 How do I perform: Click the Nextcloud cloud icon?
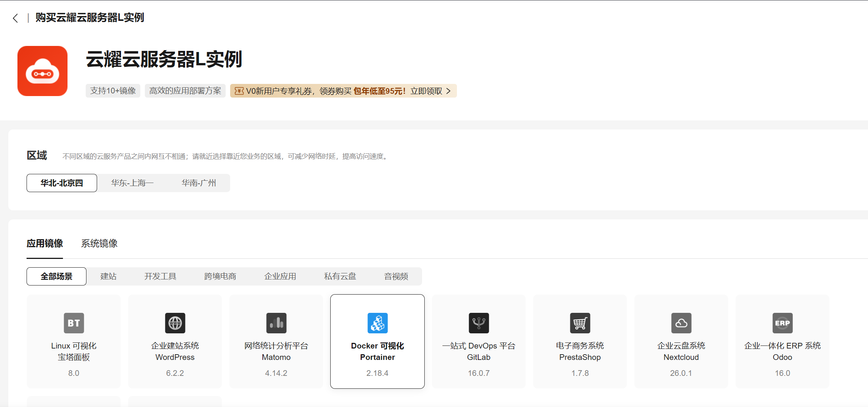tap(681, 323)
